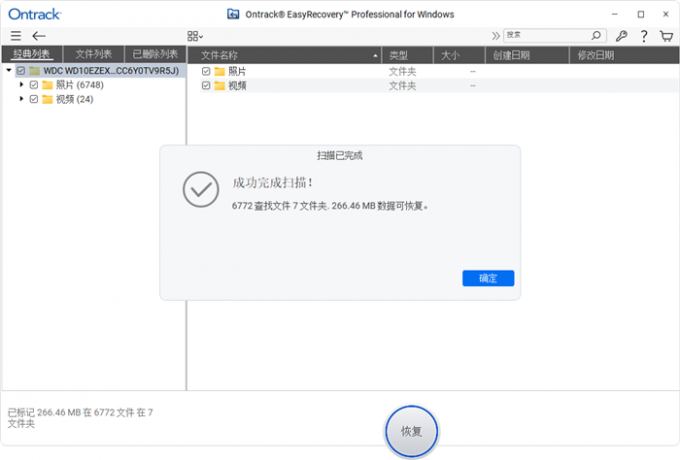This screenshot has width=680, height=460.
Task: Click the EasyRecovery title bar app icon
Action: (x=233, y=14)
